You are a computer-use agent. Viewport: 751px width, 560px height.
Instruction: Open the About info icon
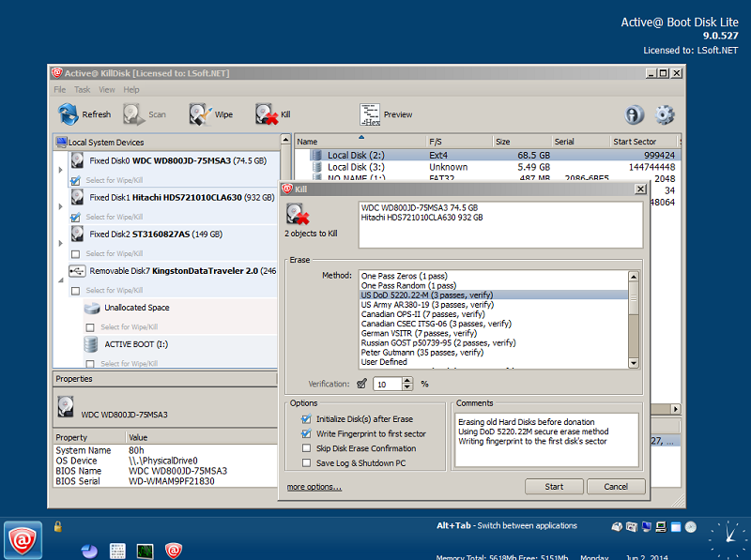[635, 114]
